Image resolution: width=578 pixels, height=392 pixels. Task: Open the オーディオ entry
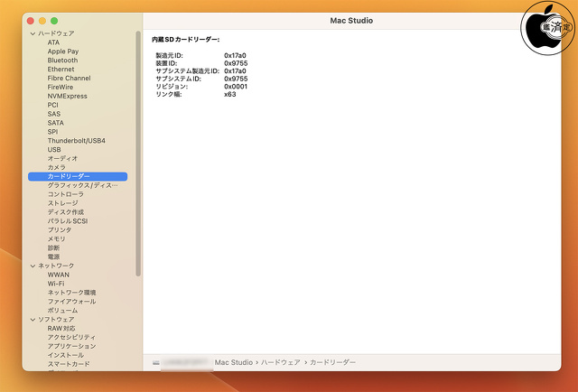(62, 159)
